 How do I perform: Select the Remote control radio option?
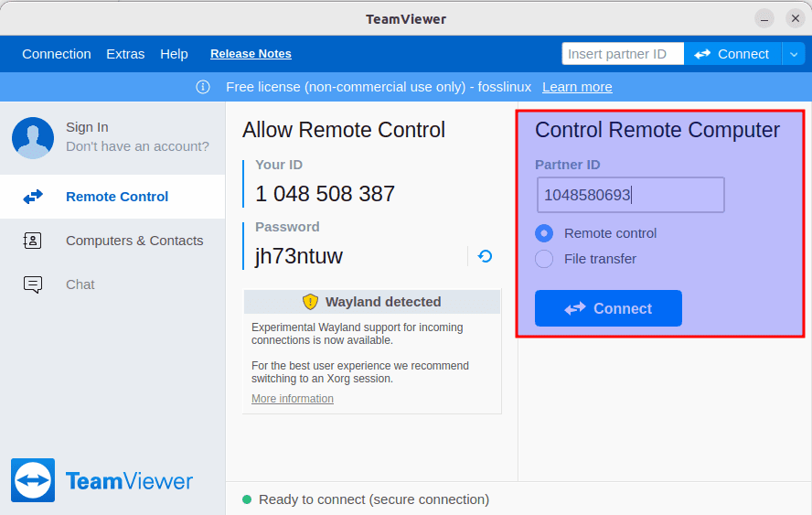[x=544, y=233]
